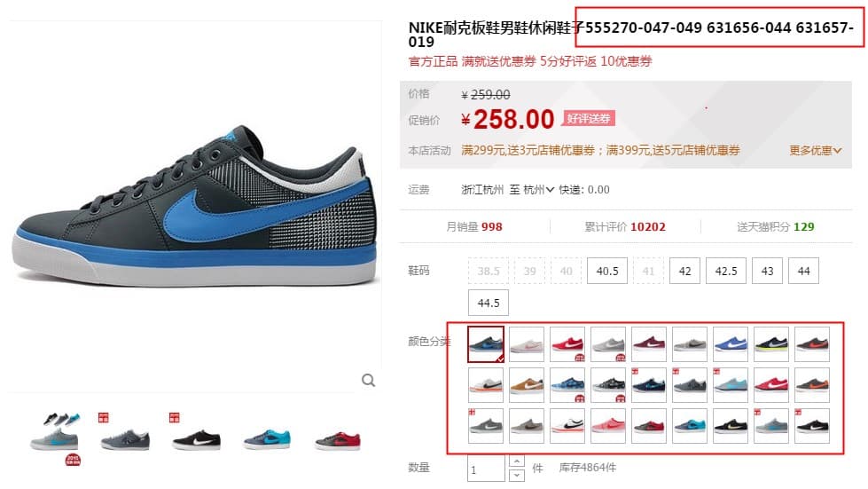Select the black with neon yellow sole swatch

(x=771, y=344)
